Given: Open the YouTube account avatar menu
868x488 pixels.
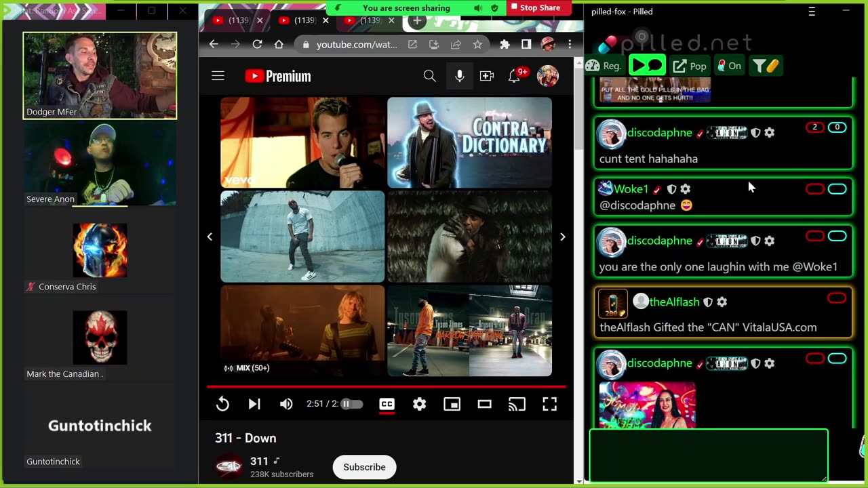Looking at the screenshot, I should click(548, 76).
